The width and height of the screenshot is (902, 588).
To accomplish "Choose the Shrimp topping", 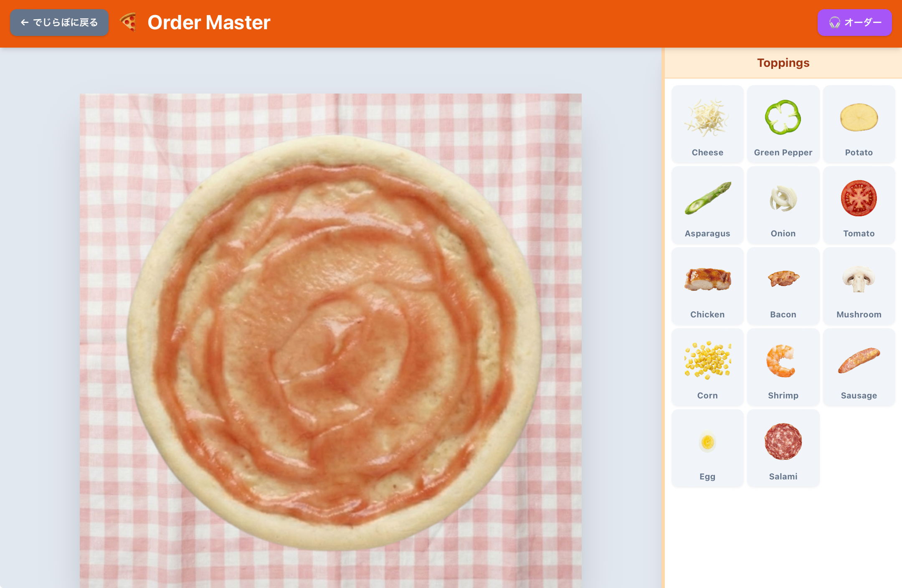I will [783, 367].
